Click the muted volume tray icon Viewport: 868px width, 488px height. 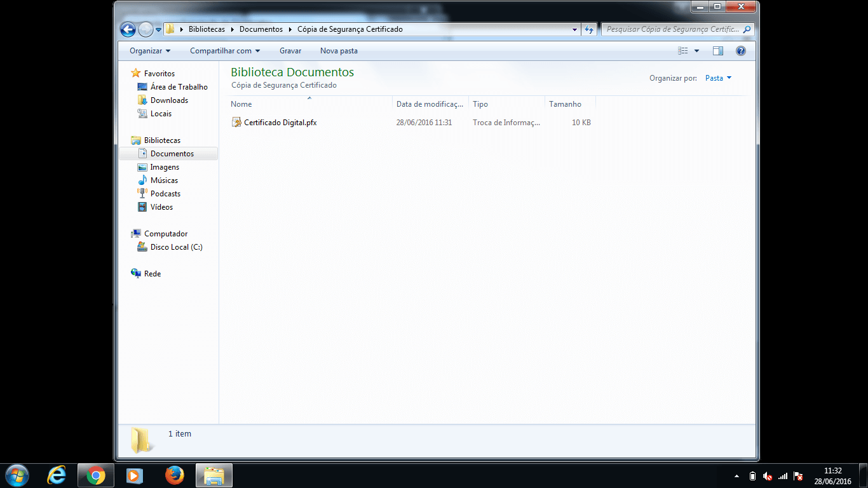tap(768, 476)
